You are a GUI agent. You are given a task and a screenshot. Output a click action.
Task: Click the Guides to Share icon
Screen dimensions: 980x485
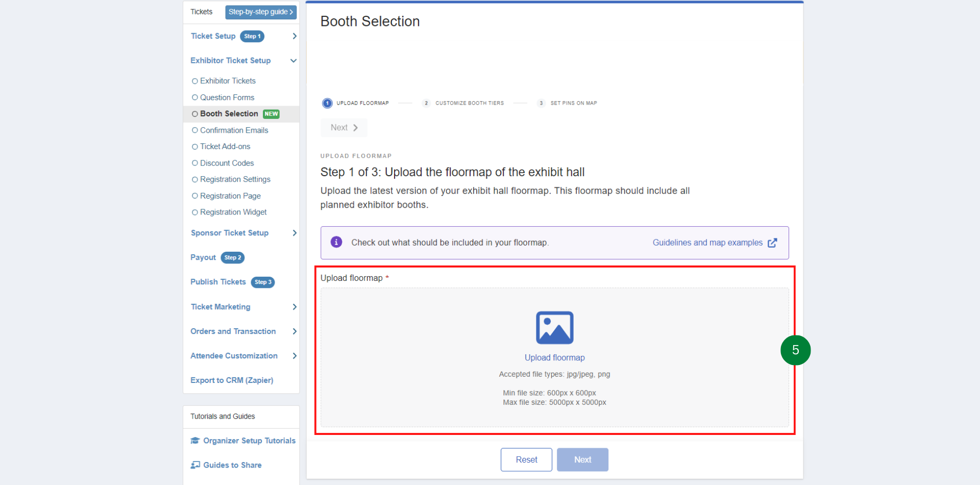[195, 465]
